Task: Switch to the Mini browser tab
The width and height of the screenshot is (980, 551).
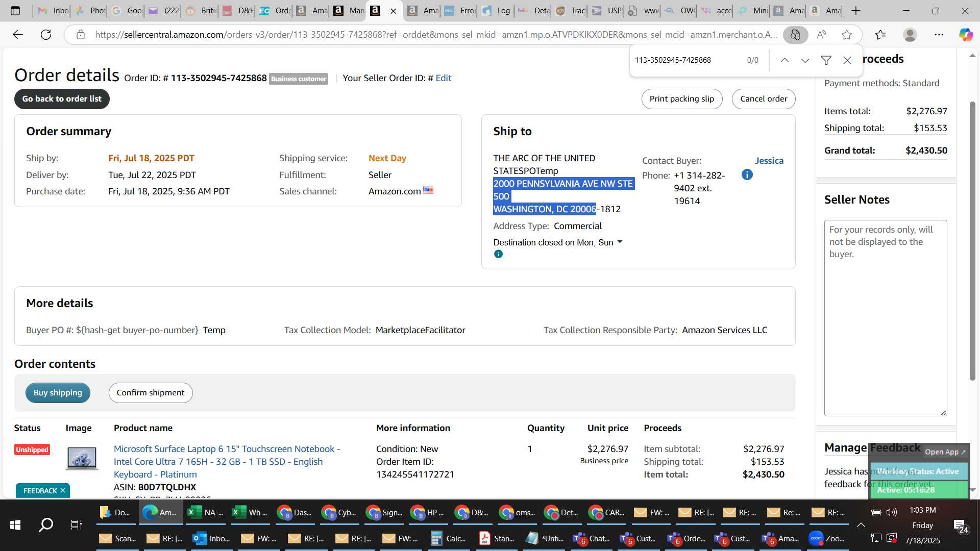Action: pos(753,11)
